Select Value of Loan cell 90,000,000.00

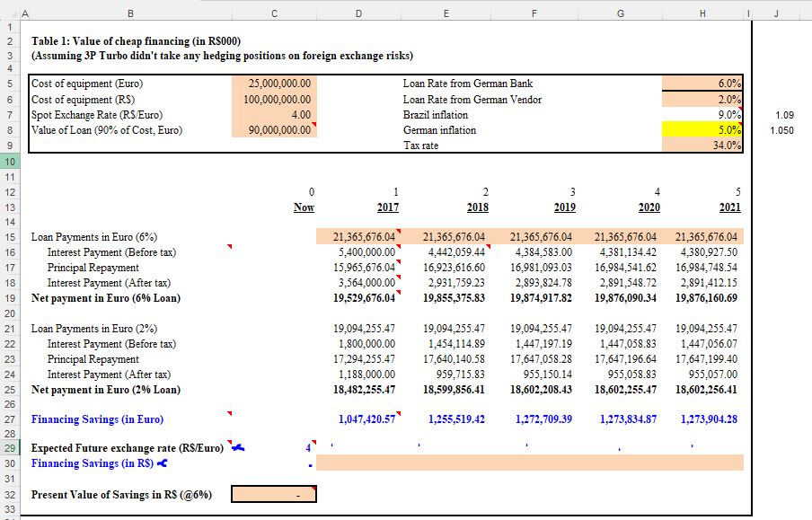coord(274,130)
